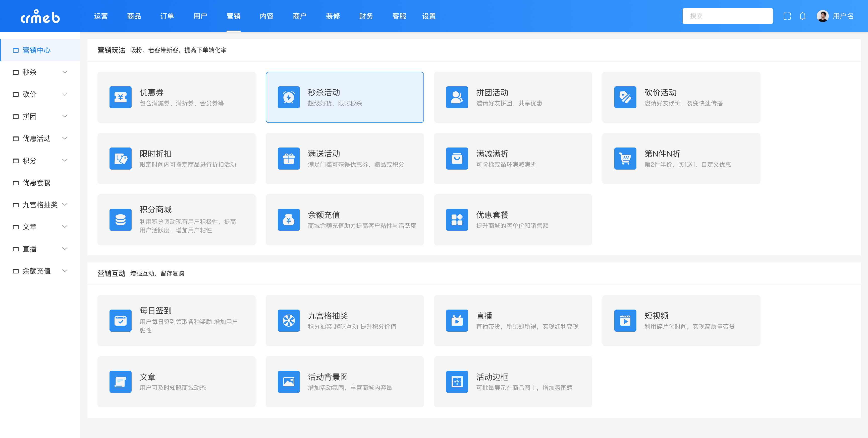Viewport: 868px width, 438px height.
Task: Click the user avatar picture
Action: [x=822, y=16]
